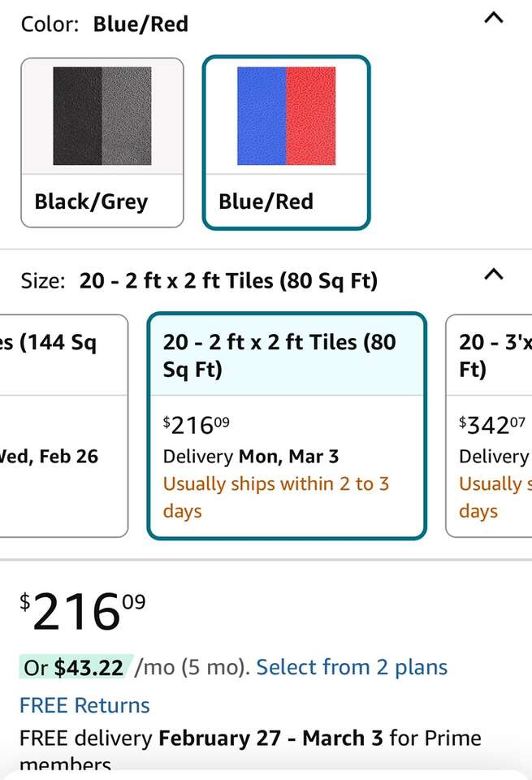Click the $342.07 price in the right card

491,424
